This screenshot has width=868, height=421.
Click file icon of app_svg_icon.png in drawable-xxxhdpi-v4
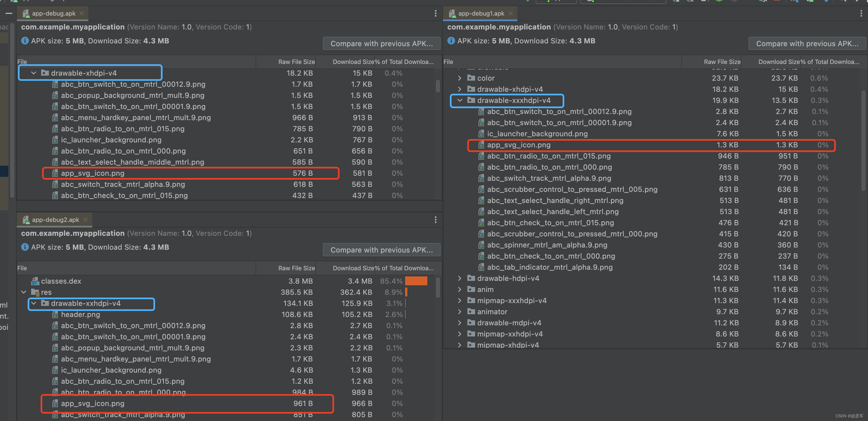(x=481, y=145)
